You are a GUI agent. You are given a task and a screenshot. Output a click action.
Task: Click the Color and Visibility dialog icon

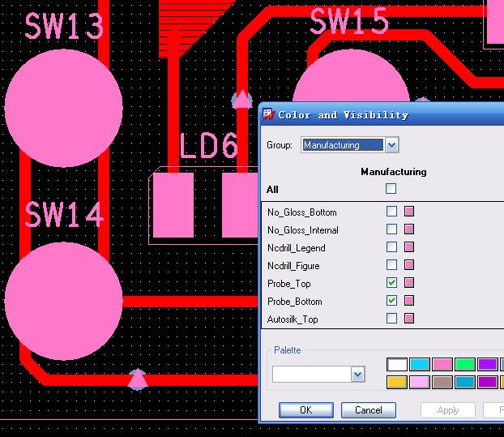(269, 114)
